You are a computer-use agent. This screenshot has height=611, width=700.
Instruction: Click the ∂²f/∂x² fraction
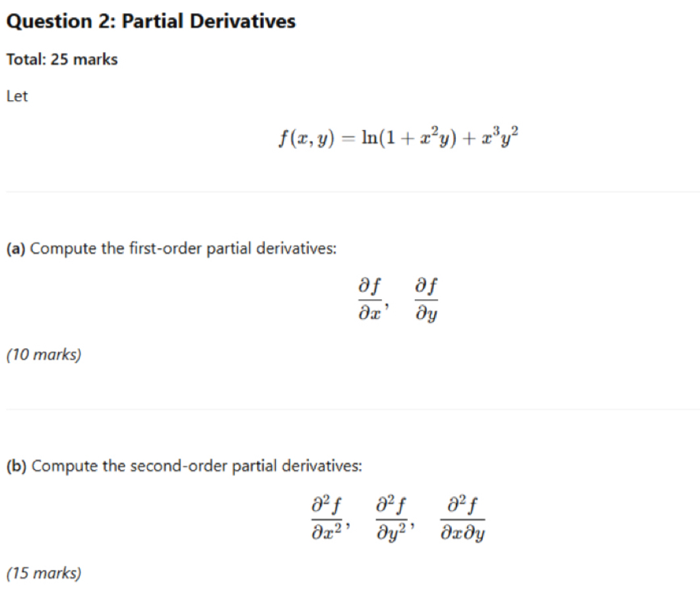coord(327,518)
